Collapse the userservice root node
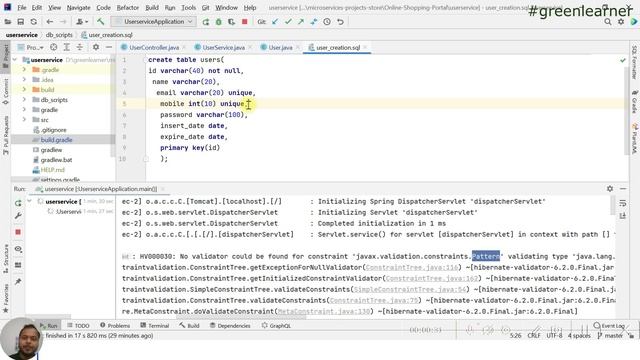This screenshot has width=640, height=360. 15,60
